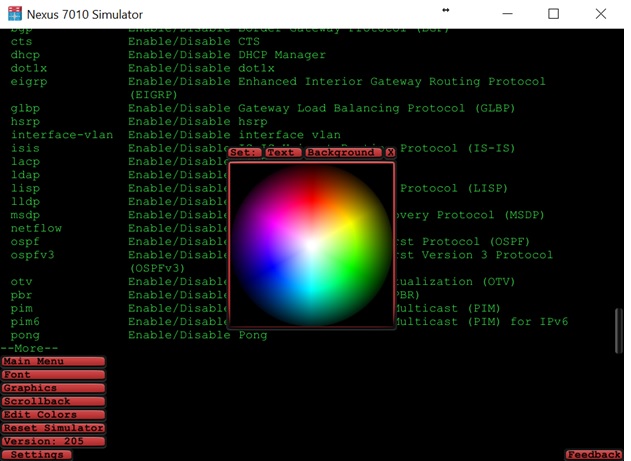Open the Edit Colors option
Screen dimensions: 631x461
[54, 415]
